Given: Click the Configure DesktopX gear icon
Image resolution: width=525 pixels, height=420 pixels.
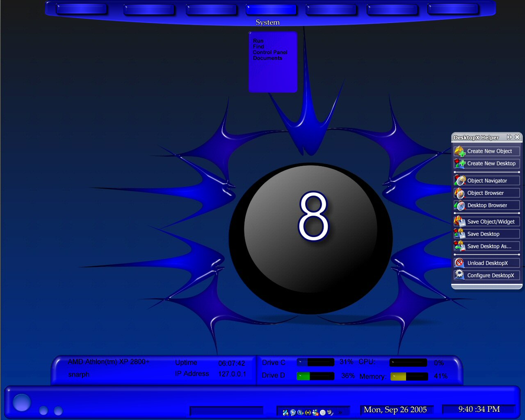Looking at the screenshot, I should (459, 275).
